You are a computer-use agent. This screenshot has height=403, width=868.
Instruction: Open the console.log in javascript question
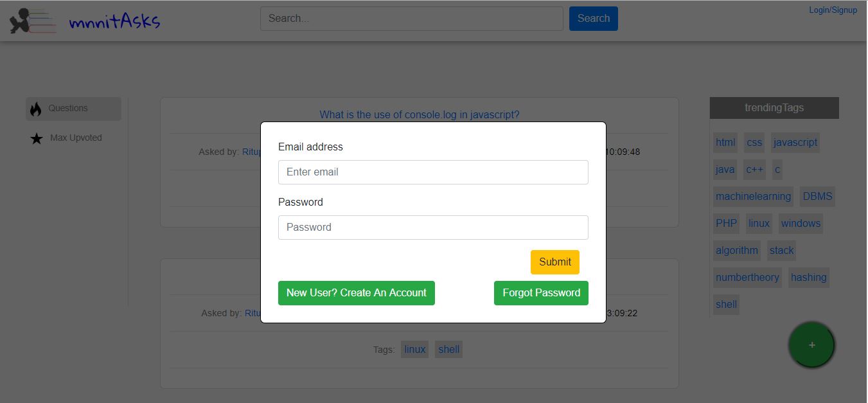pyautogui.click(x=419, y=115)
